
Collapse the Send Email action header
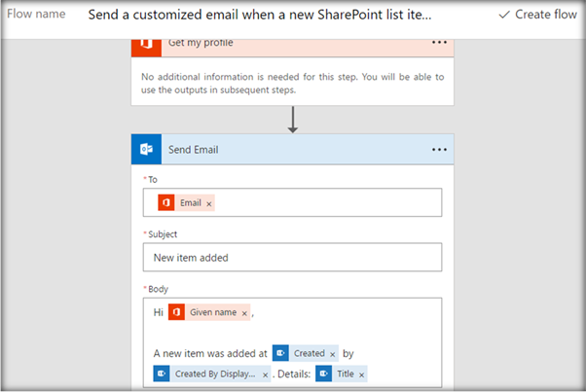292,149
